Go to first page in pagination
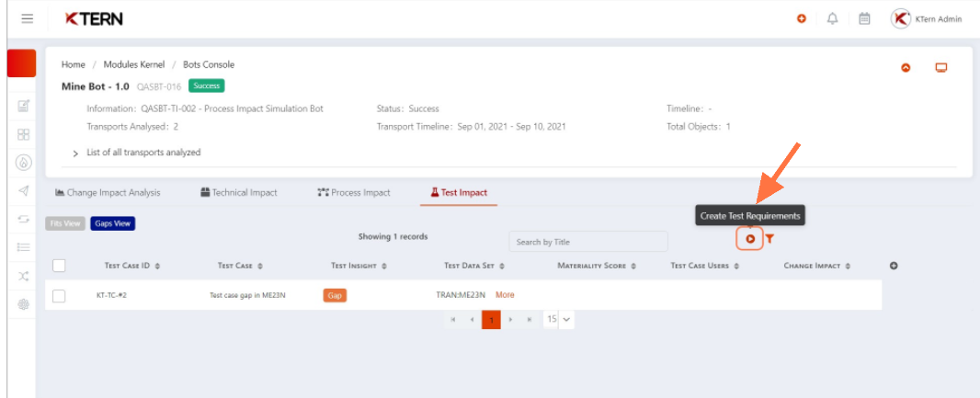This screenshot has width=980, height=398. [x=453, y=319]
